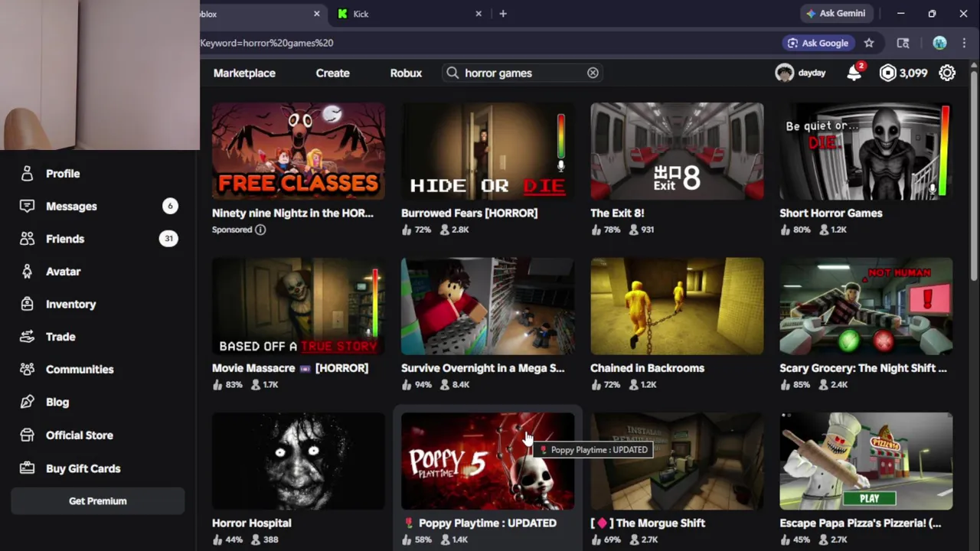
Task: Open the Create menu
Action: pyautogui.click(x=332, y=73)
